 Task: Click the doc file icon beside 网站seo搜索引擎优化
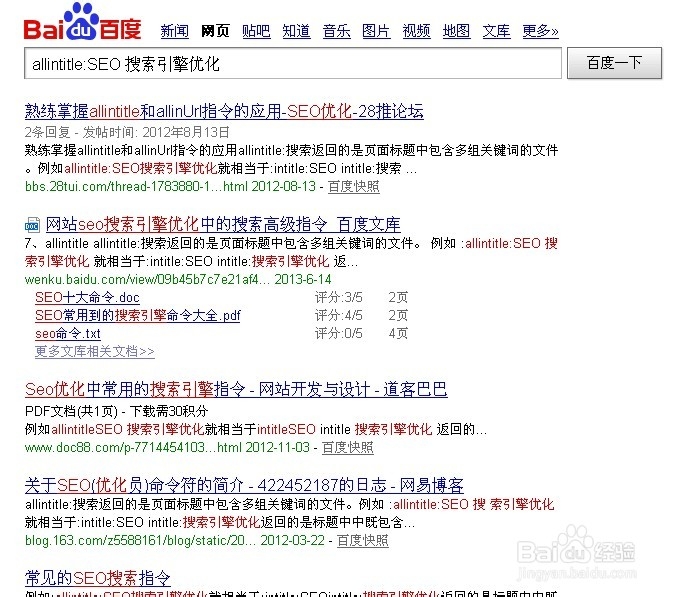(32, 225)
